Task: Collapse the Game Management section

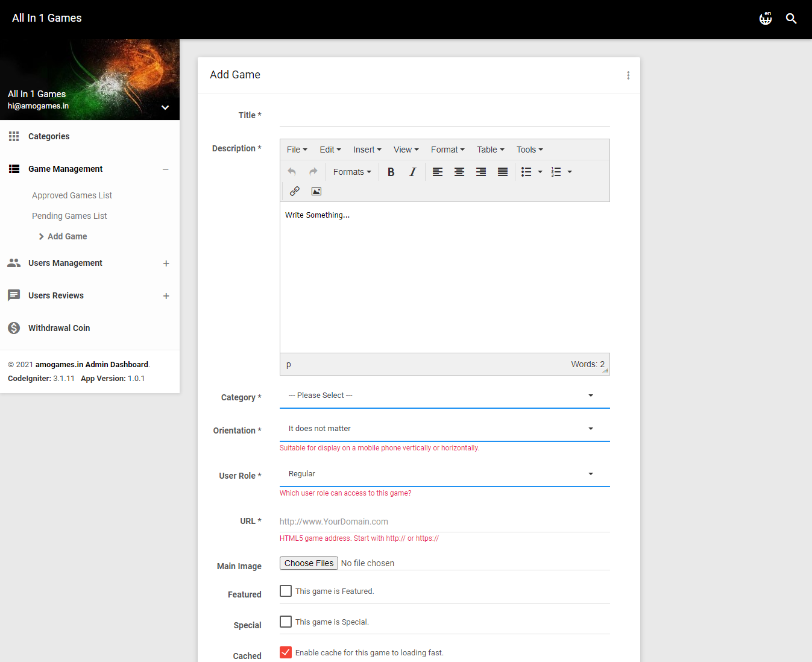Action: (166, 169)
